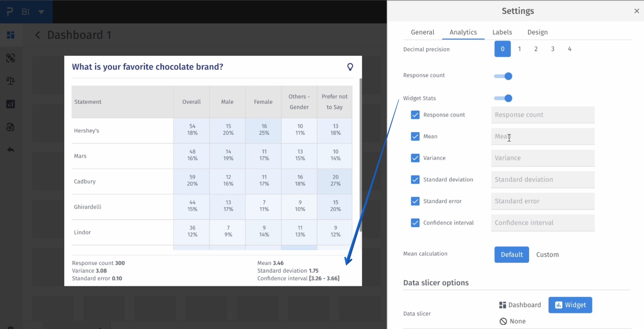Choose None data slicer option
The width and height of the screenshot is (644, 329).
click(x=512, y=321)
